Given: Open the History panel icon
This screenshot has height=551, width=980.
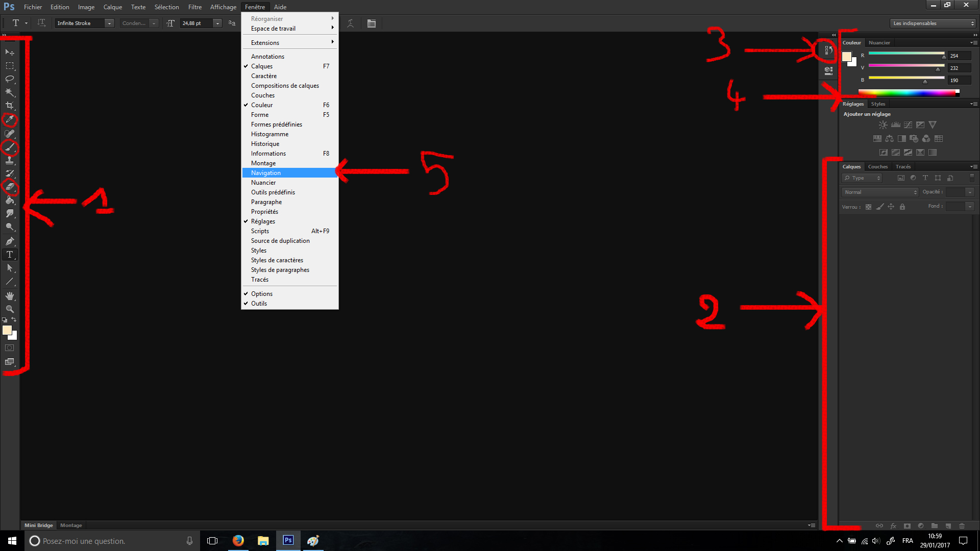Looking at the screenshot, I should 828,51.
